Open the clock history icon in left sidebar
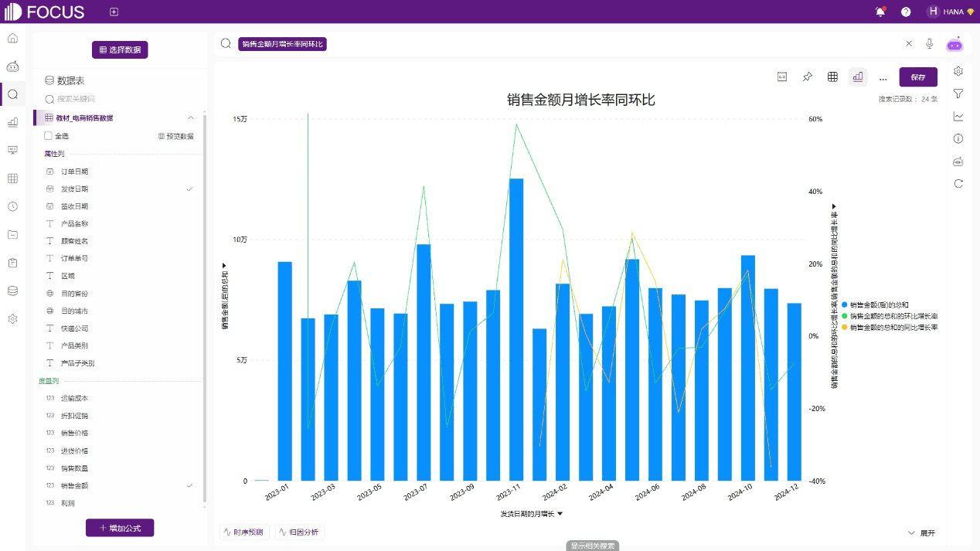The height and width of the screenshot is (551, 980). coord(12,206)
